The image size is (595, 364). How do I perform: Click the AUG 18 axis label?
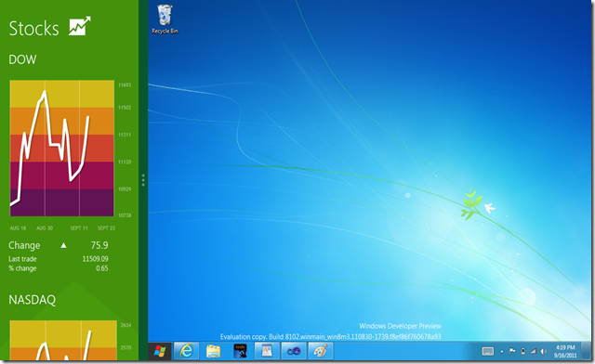pyautogui.click(x=18, y=227)
